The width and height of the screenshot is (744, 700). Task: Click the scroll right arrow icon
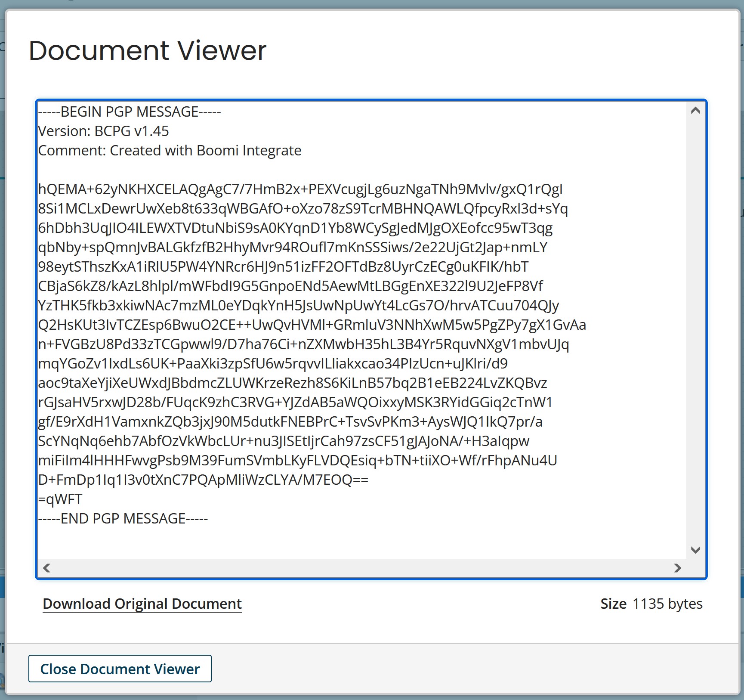click(x=678, y=569)
